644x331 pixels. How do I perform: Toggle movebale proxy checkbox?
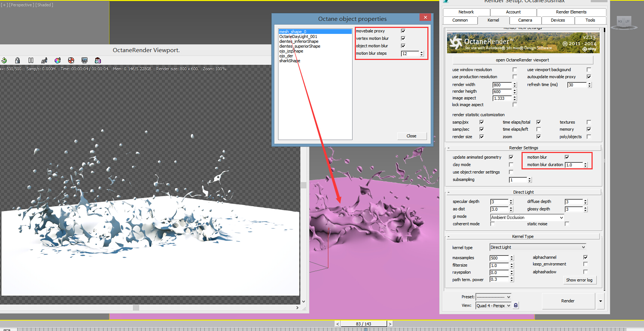[403, 31]
